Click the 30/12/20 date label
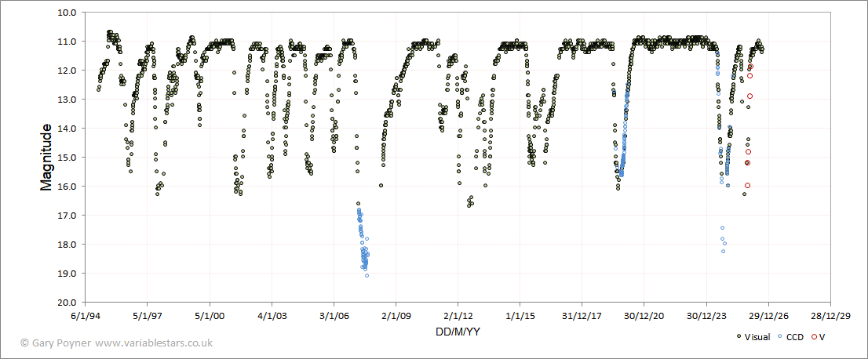This screenshot has height=359, width=868. point(644,317)
